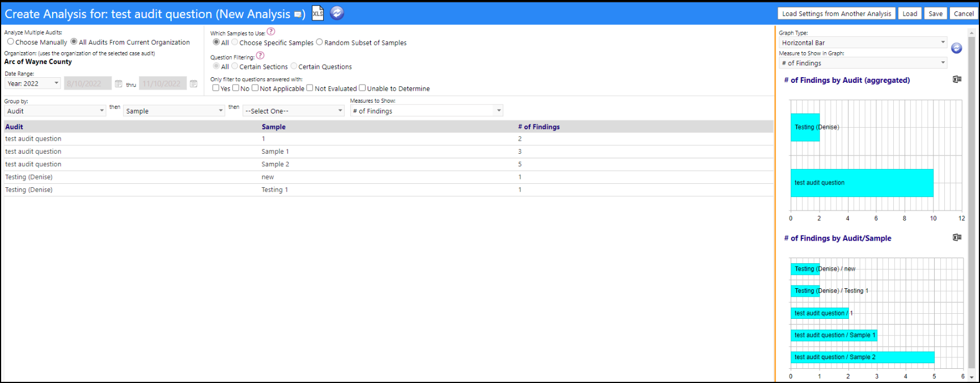Screen dimensions: 980x383
Task: Click table cell 'Sample 1'
Action: pos(275,151)
